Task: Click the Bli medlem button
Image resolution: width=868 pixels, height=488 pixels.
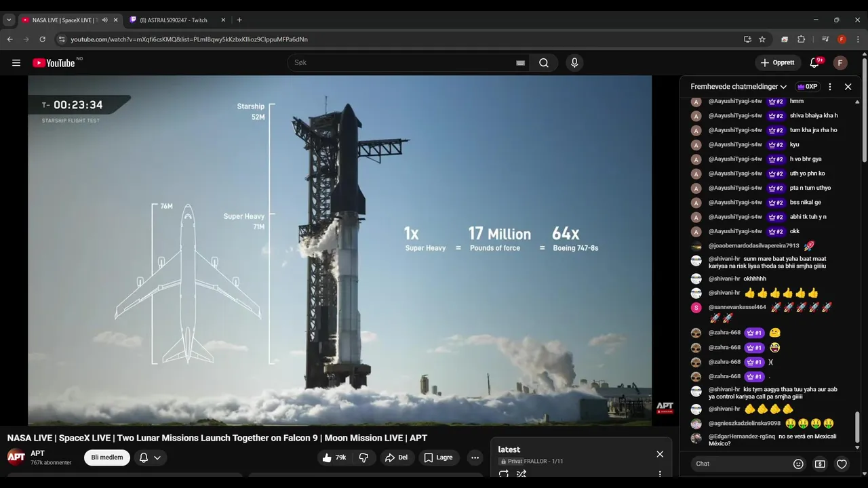Action: point(107,457)
